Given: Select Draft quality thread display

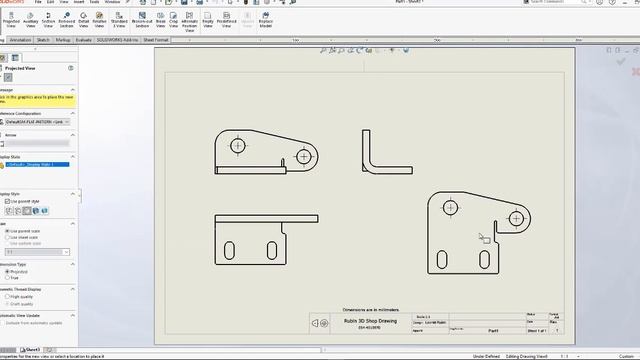Looking at the screenshot, I should [7, 304].
